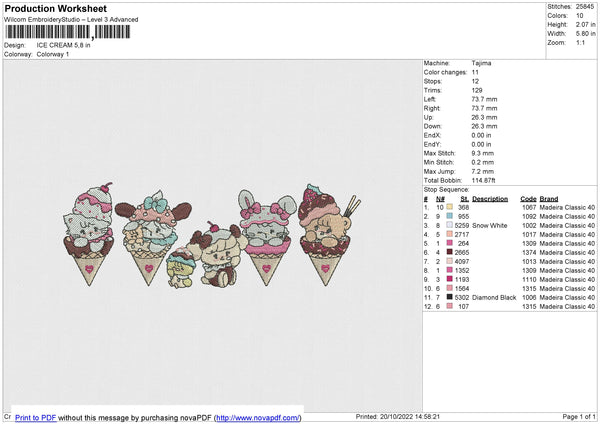Click the 'Code' column header
The height and width of the screenshot is (424, 600).
(528, 199)
